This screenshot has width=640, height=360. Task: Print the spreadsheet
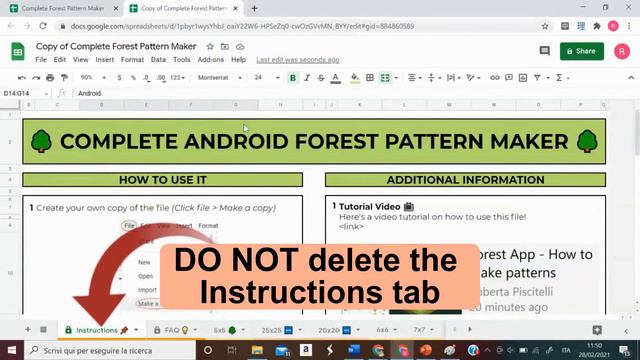pos(50,78)
